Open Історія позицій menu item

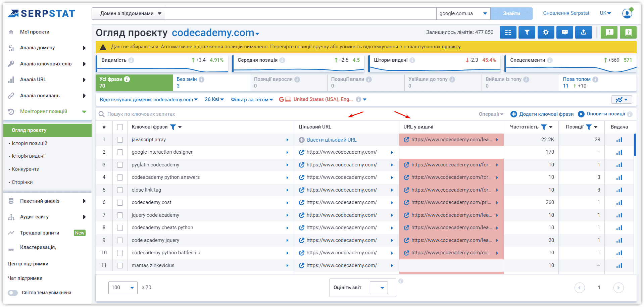click(30, 143)
